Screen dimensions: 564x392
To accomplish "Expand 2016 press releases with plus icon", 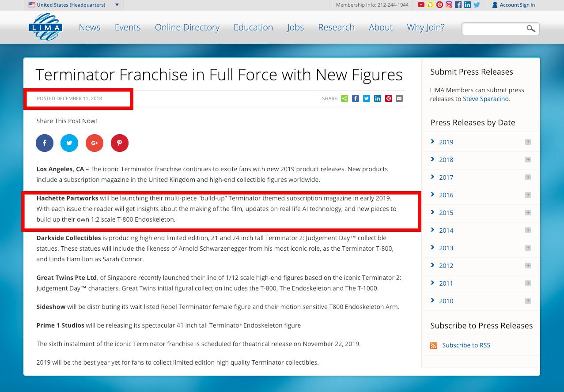I will 528,195.
